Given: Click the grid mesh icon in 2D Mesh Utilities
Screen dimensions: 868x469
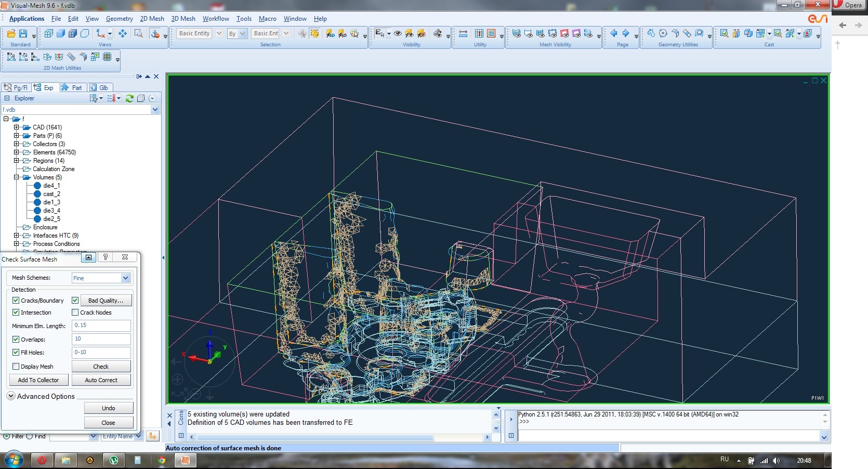Looking at the screenshot, I should click(107, 57).
